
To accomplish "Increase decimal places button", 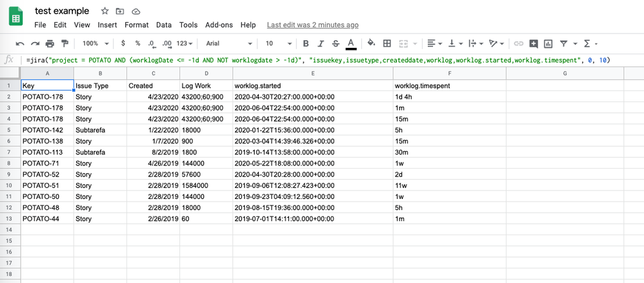I will point(166,43).
